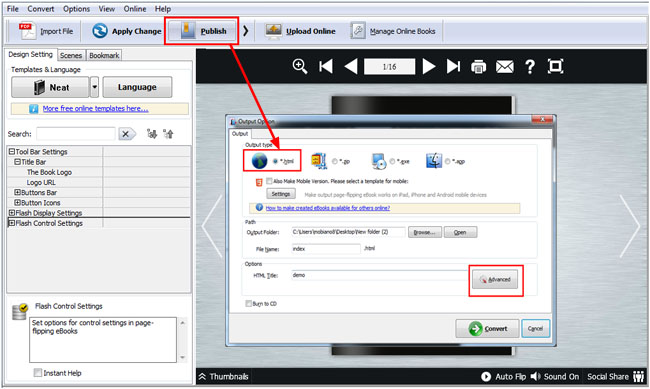Open the File menu
This screenshot has width=650, height=389.
coord(13,9)
